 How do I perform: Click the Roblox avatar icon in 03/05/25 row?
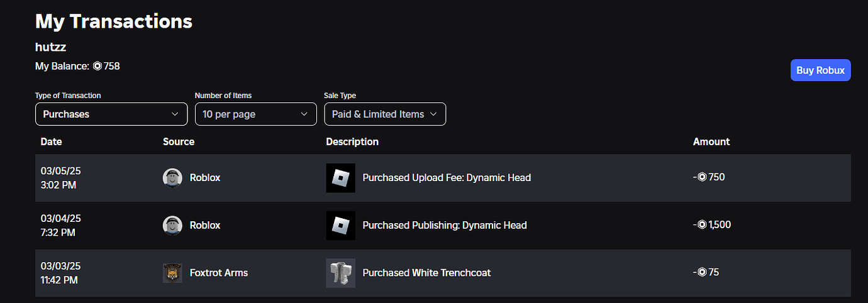[x=172, y=178]
